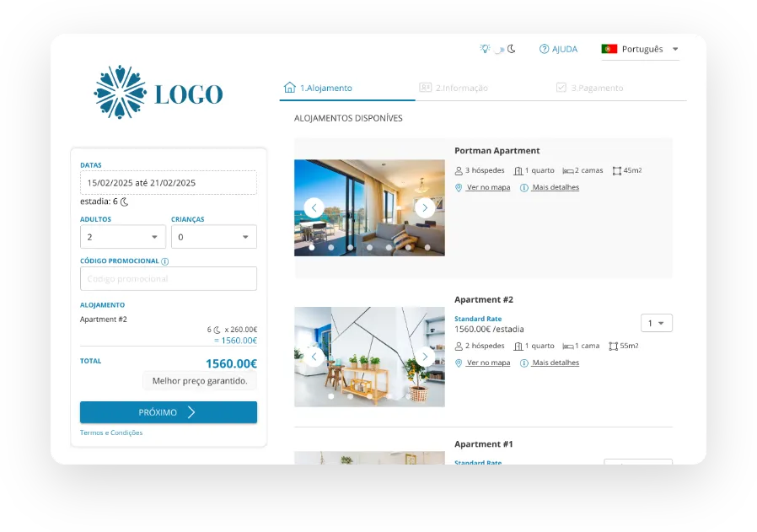Click the Apartment #2 listing title
This screenshot has width=757, height=532.
[484, 300]
